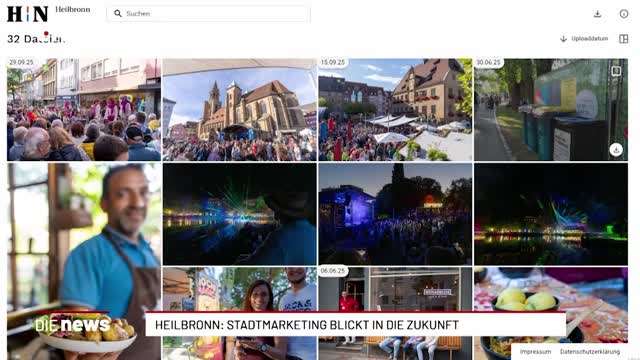Click the 15.09.25 date badge
This screenshot has height=360, width=640.
(333, 62)
